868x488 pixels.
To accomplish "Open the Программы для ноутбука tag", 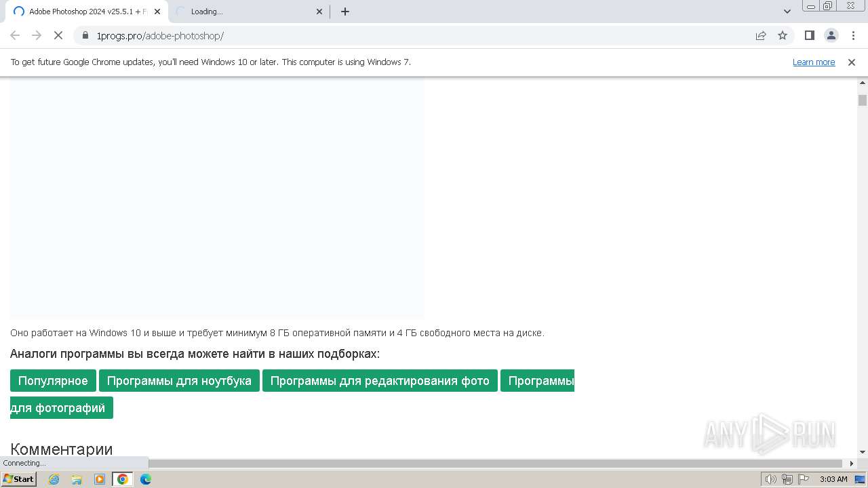I will (x=179, y=381).
